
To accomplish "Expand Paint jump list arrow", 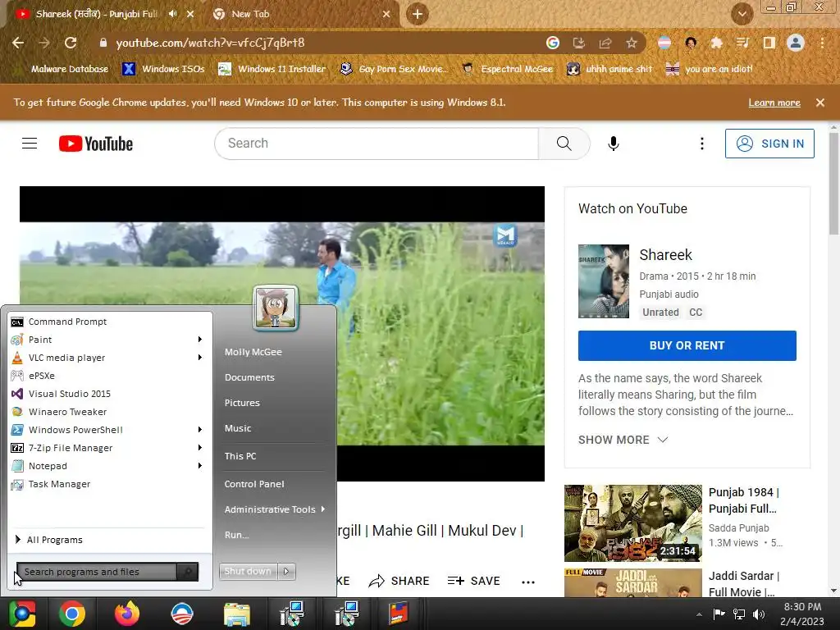I will 200,340.
